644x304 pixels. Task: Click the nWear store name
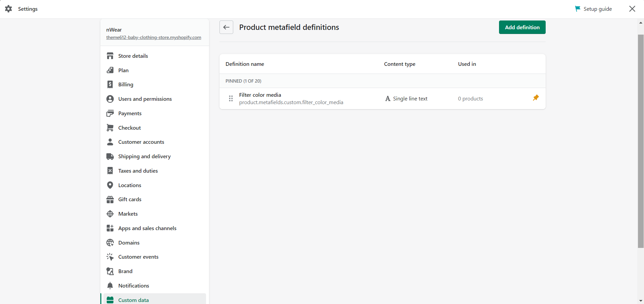pyautogui.click(x=114, y=30)
